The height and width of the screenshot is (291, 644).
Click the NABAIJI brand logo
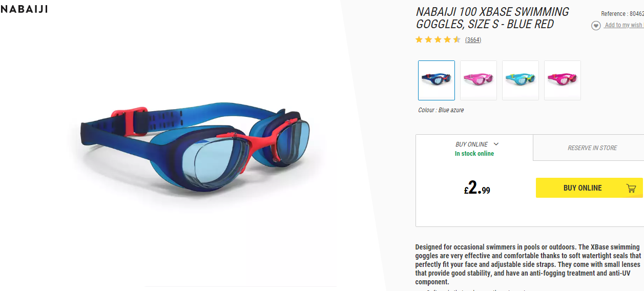(24, 9)
